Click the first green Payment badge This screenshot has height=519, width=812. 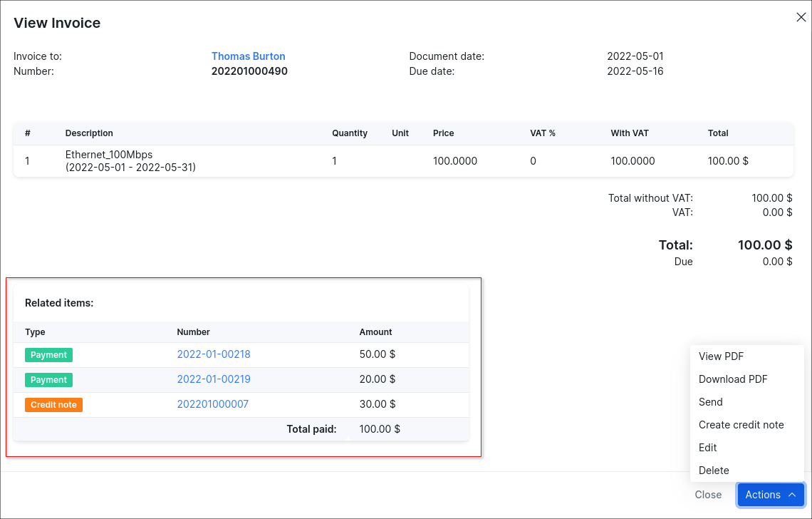coord(48,355)
